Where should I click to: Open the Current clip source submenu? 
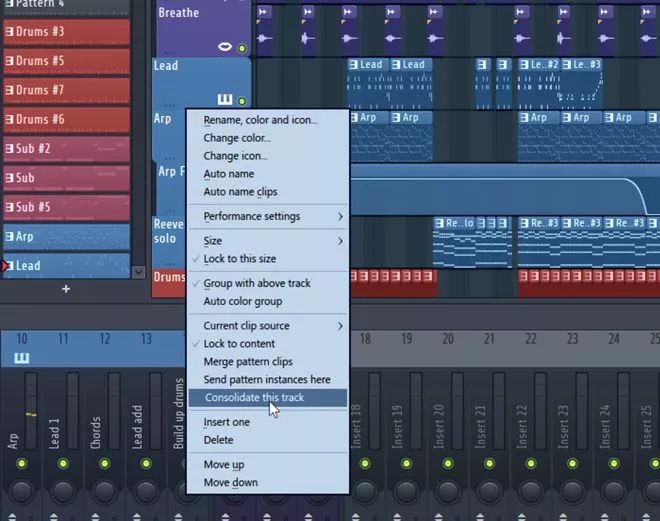pos(268,326)
